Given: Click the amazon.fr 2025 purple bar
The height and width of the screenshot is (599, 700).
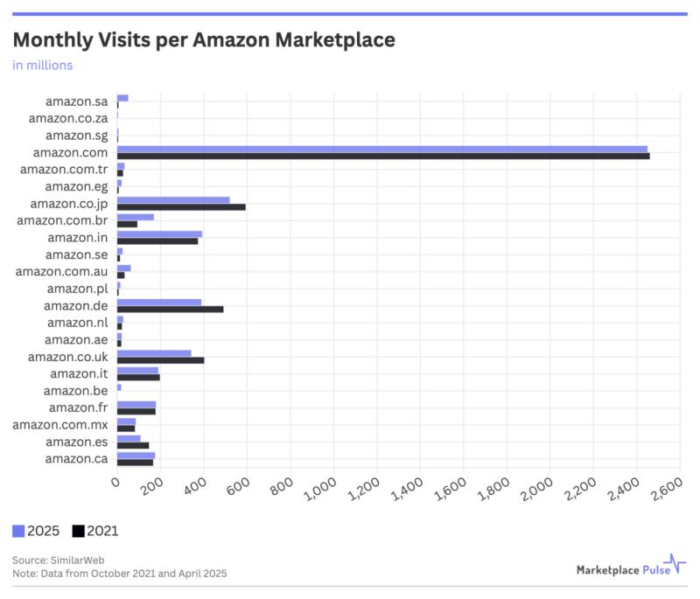Looking at the screenshot, I should coord(136,404).
